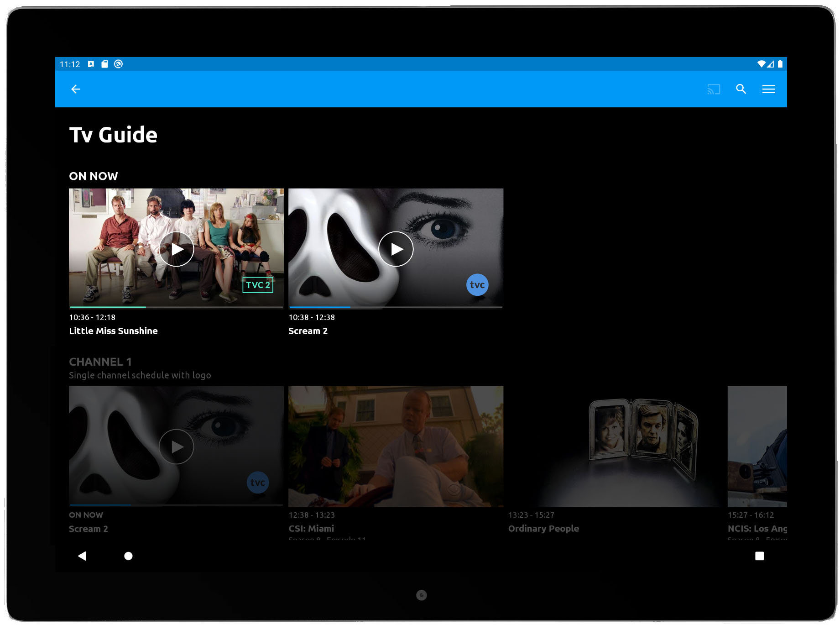The image size is (840, 630).
Task: Click Channel 1 Scream 2 progress bar
Action: tap(177, 505)
